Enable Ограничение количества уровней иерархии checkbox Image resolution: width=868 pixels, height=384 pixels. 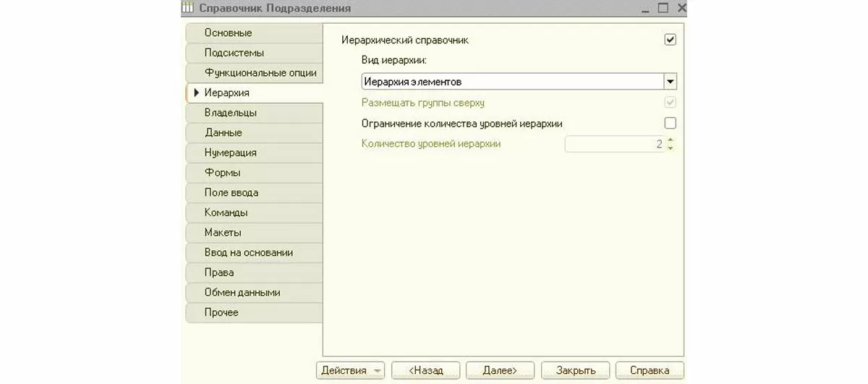pyautogui.click(x=670, y=123)
